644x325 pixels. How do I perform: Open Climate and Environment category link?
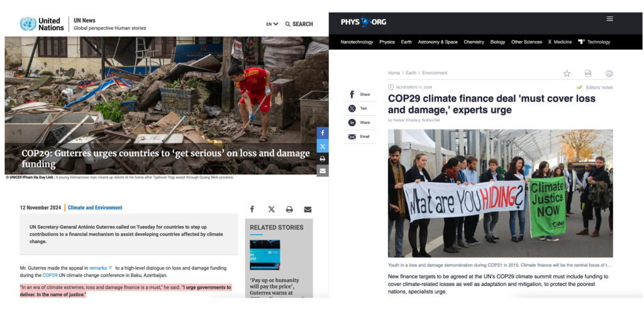pyautogui.click(x=95, y=208)
